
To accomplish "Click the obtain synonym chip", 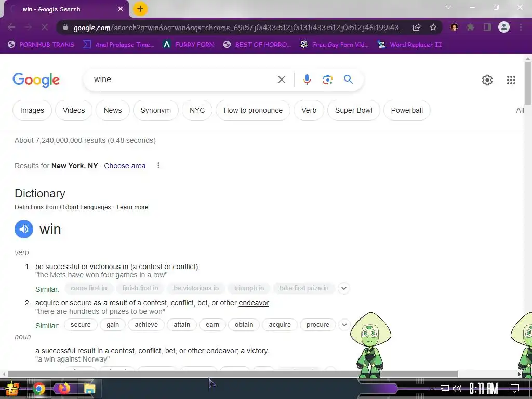I will point(244,325).
